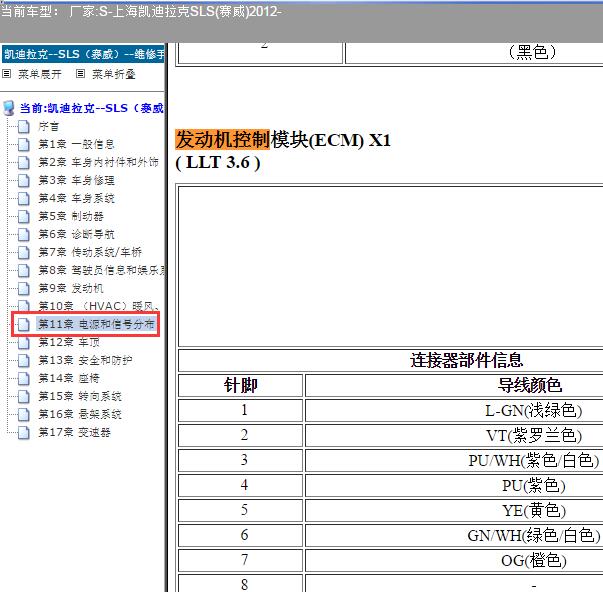
Task: Click the 导线颜色 column header
Action: click(x=530, y=385)
